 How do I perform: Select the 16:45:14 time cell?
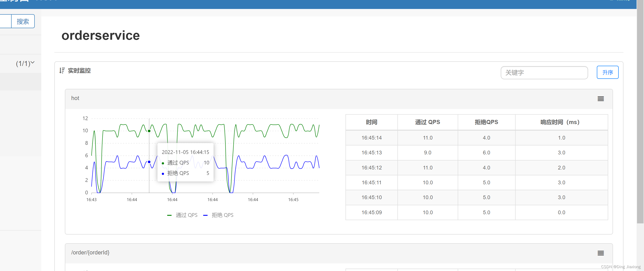click(371, 138)
